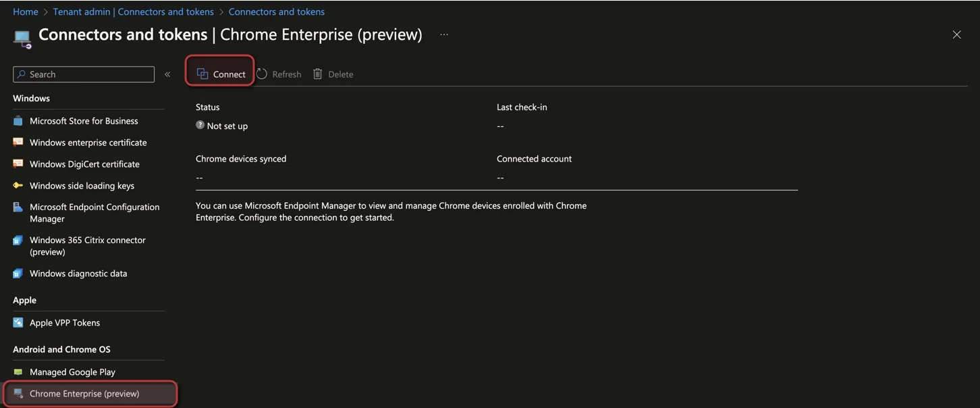Click the Windows 365 Citrix connector icon
This screenshot has height=408, width=980.
point(18,240)
